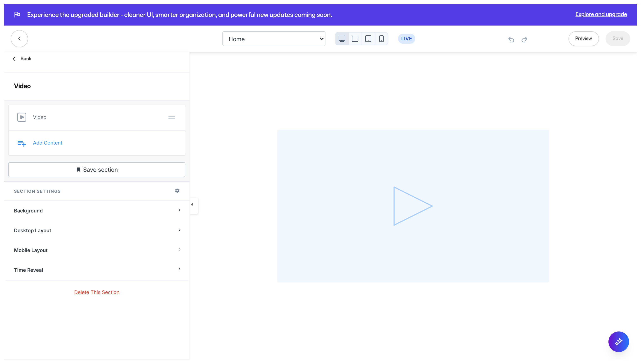Viewport: 641px width, 364px height.
Task: Click the redo arrow icon
Action: tap(524, 39)
